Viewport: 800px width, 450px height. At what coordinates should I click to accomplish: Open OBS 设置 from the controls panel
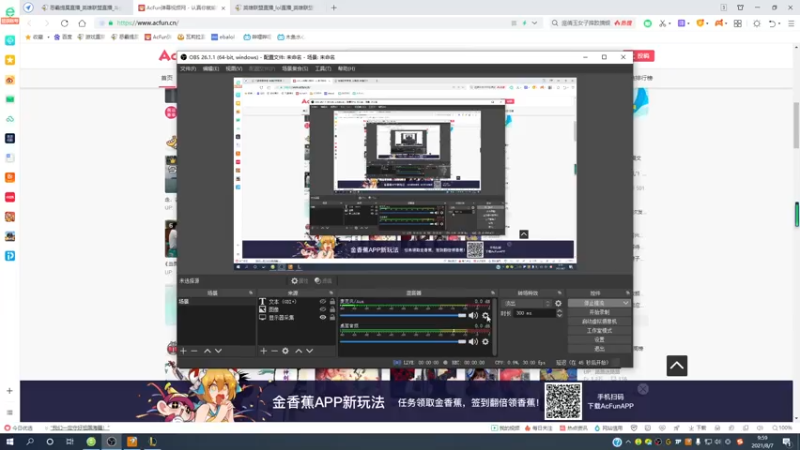click(599, 340)
